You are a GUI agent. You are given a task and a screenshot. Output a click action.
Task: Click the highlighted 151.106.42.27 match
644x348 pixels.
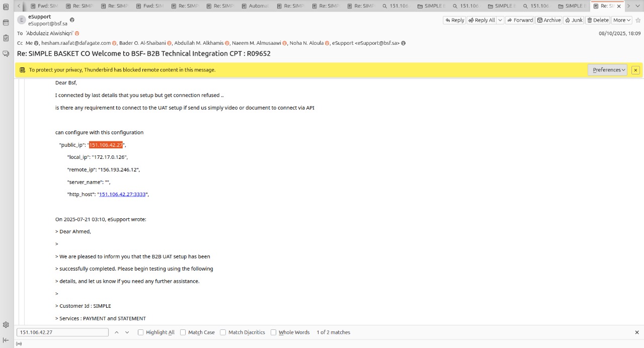(106, 145)
